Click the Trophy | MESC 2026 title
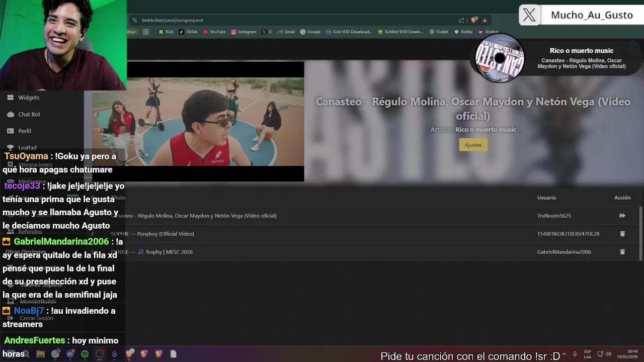 (x=169, y=252)
